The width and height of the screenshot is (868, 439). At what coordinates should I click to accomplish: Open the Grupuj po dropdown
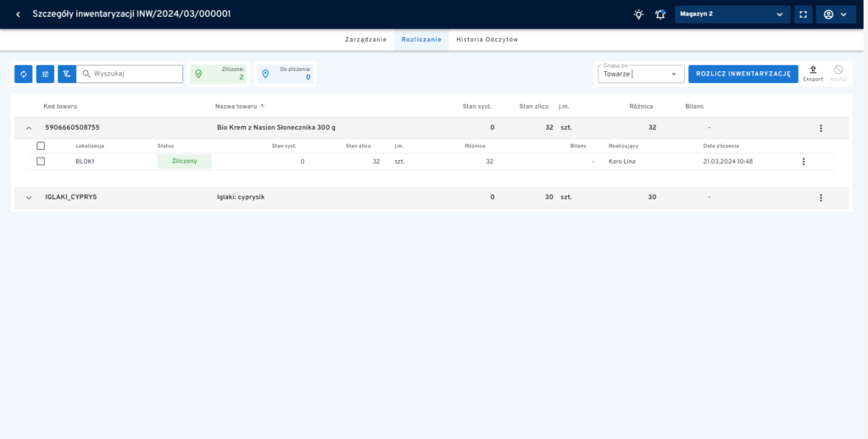641,75
